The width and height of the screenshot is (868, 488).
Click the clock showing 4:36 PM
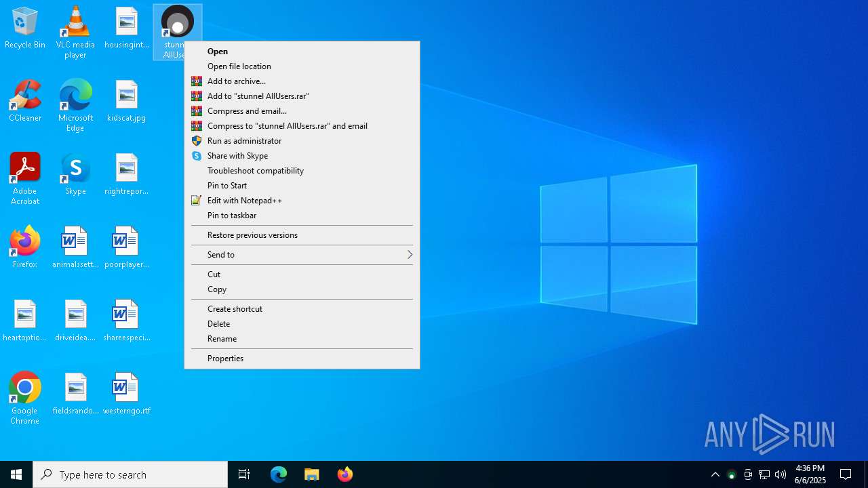(x=810, y=474)
